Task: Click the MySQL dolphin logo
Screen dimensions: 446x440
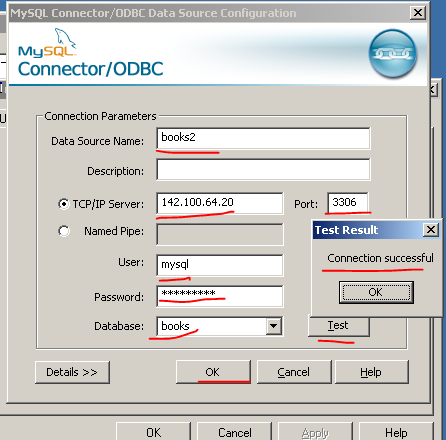Action: (x=47, y=42)
